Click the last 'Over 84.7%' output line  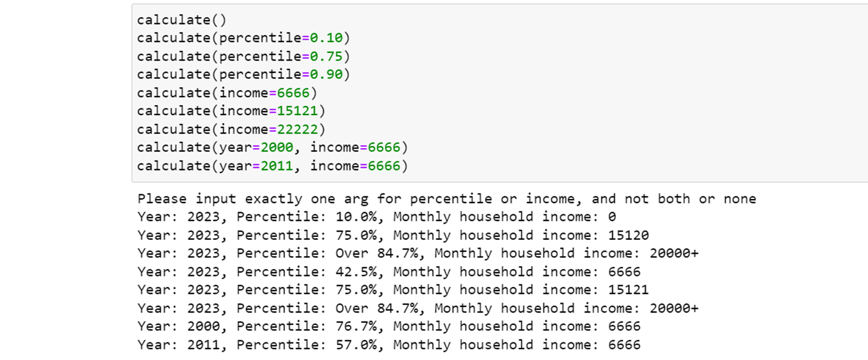click(x=417, y=308)
